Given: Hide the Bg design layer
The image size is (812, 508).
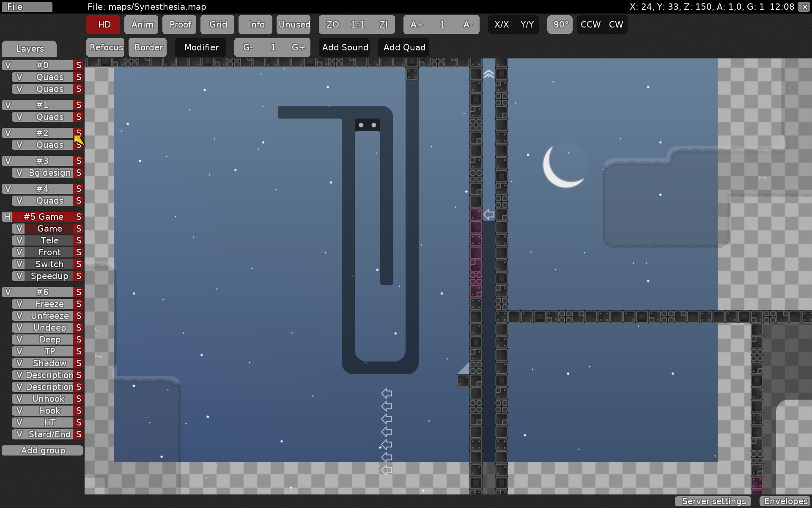Looking at the screenshot, I should click(x=19, y=172).
